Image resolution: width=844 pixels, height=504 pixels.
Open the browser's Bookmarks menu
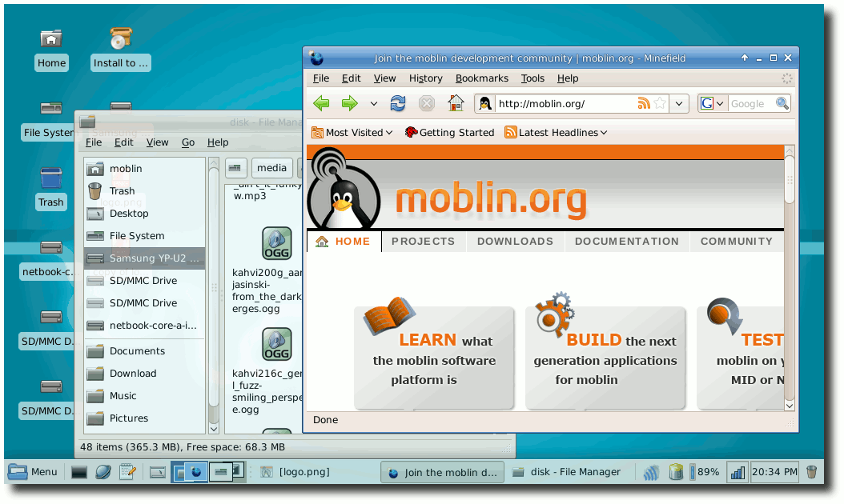click(x=482, y=78)
